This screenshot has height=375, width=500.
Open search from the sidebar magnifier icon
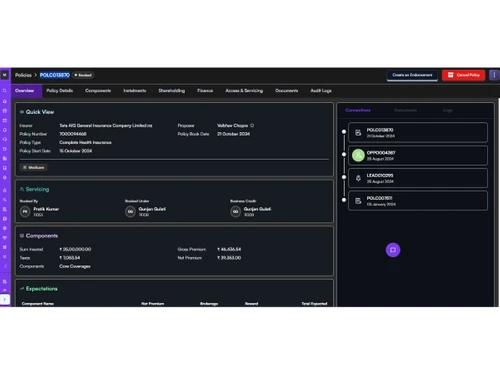5,91
